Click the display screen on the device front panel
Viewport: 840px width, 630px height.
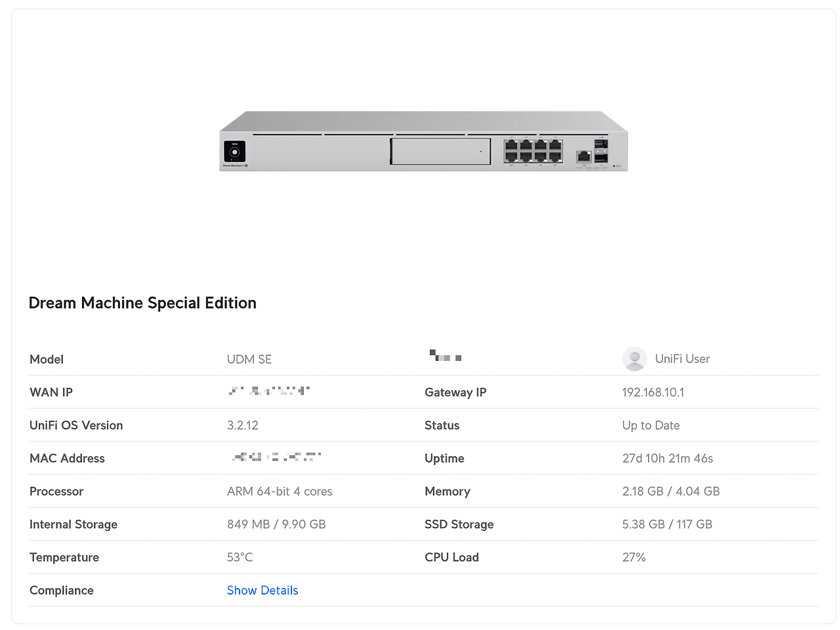tap(234, 152)
